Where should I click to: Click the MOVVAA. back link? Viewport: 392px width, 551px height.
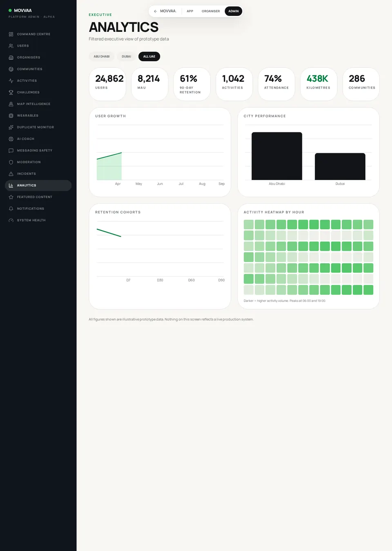(x=165, y=11)
